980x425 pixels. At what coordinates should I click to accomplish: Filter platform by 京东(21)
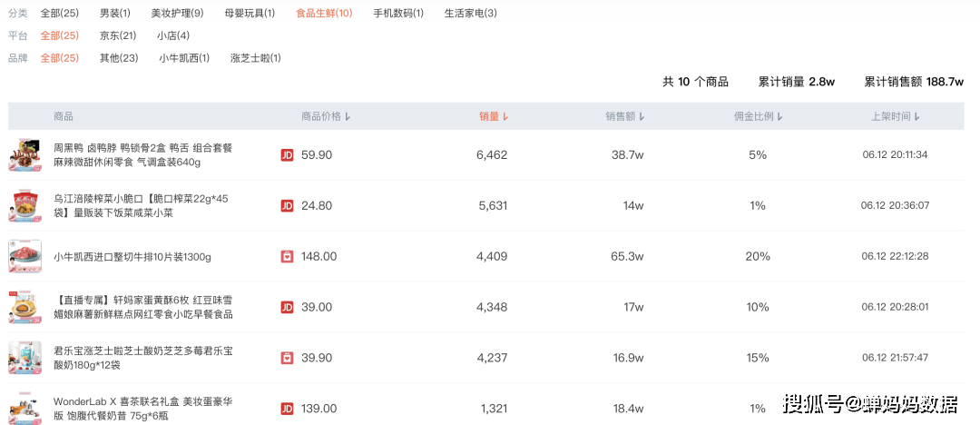coord(118,35)
